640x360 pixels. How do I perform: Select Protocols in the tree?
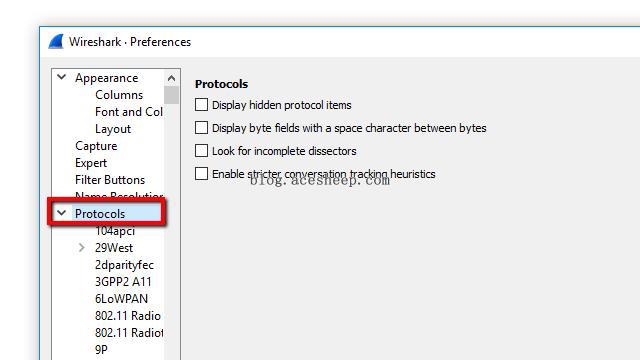click(x=100, y=213)
